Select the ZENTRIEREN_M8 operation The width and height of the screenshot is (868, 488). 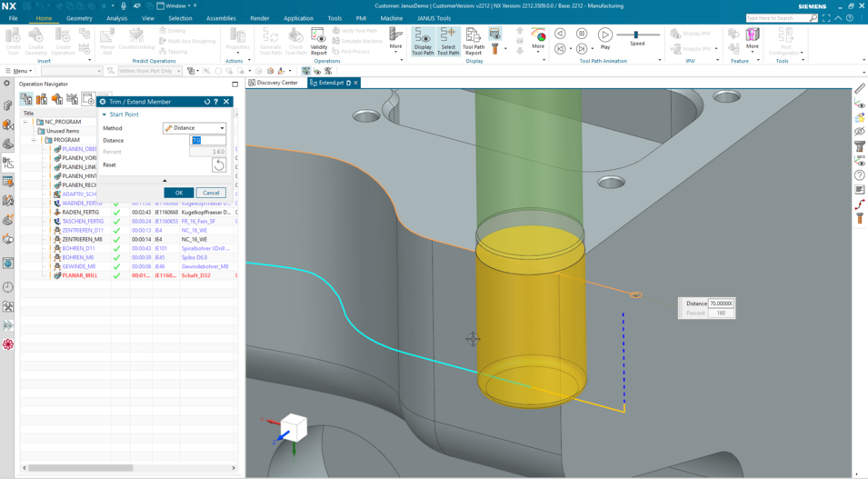click(82, 240)
